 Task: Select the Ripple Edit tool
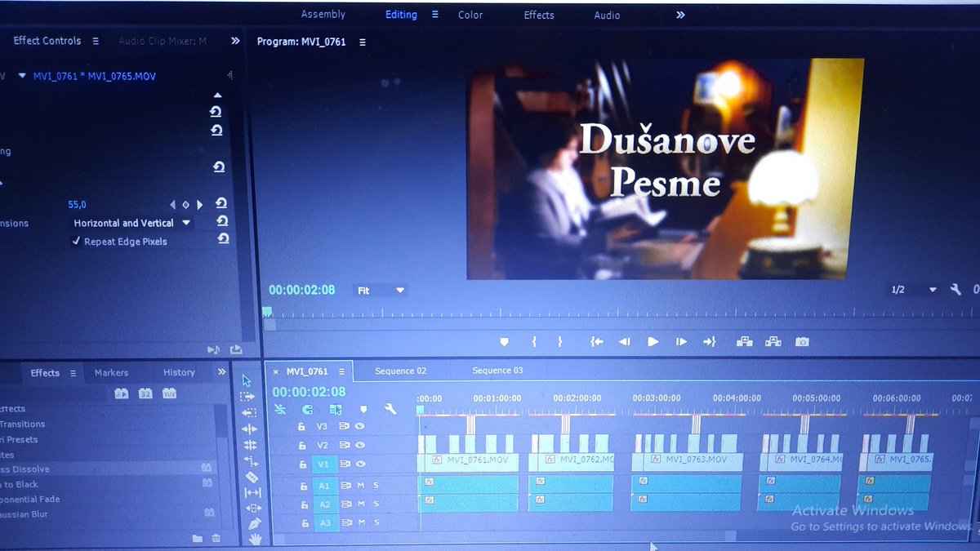click(x=249, y=429)
